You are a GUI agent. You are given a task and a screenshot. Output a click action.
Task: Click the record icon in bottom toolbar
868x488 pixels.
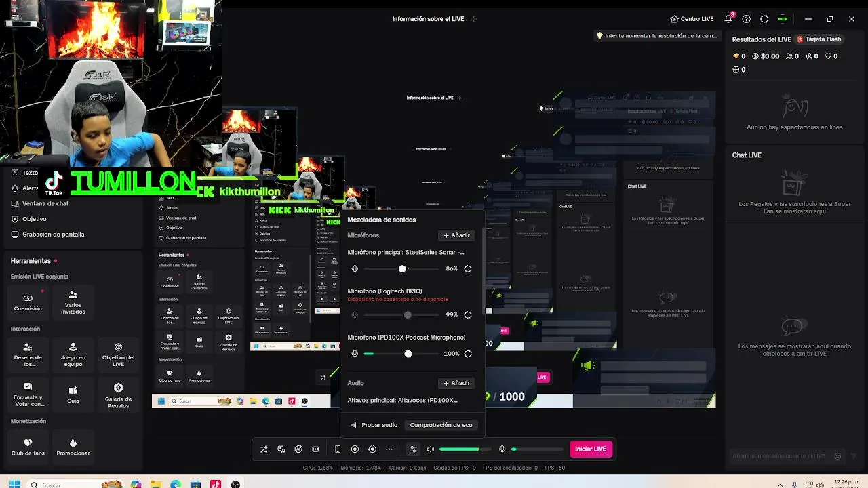tap(355, 449)
